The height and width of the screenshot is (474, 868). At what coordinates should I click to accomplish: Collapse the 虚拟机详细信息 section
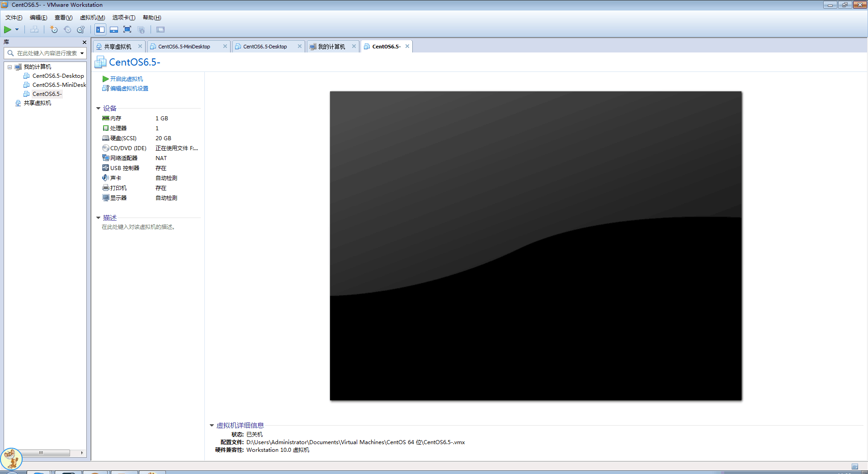212,426
